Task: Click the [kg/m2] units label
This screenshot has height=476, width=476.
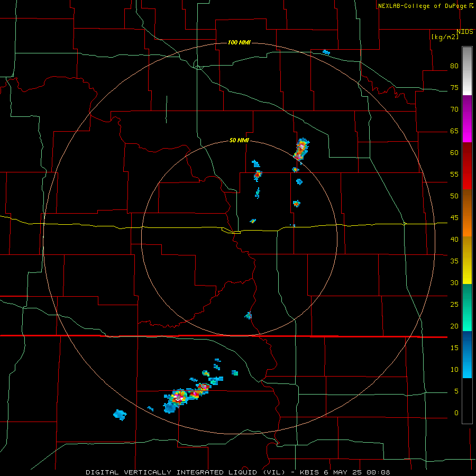Action: [445, 37]
